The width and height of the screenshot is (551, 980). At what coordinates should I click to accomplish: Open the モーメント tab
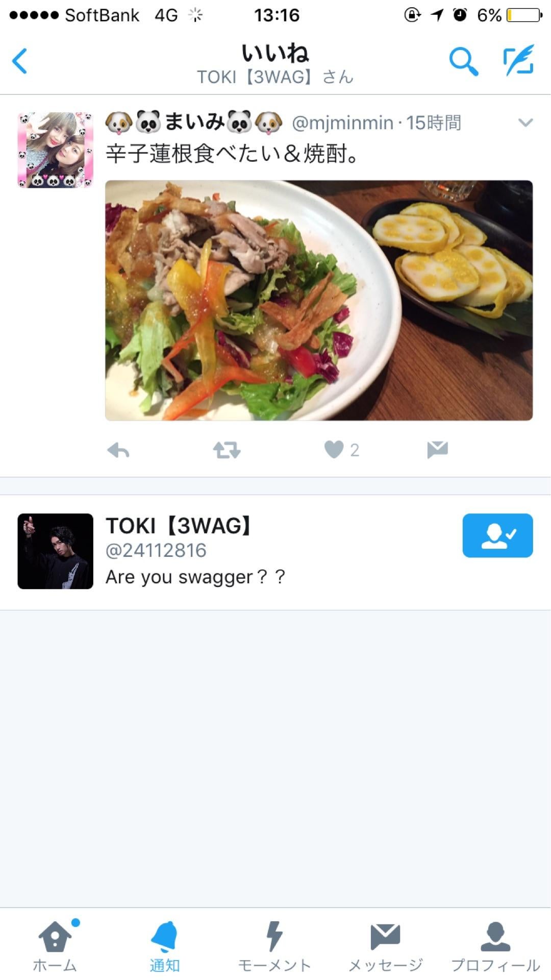pyautogui.click(x=274, y=945)
